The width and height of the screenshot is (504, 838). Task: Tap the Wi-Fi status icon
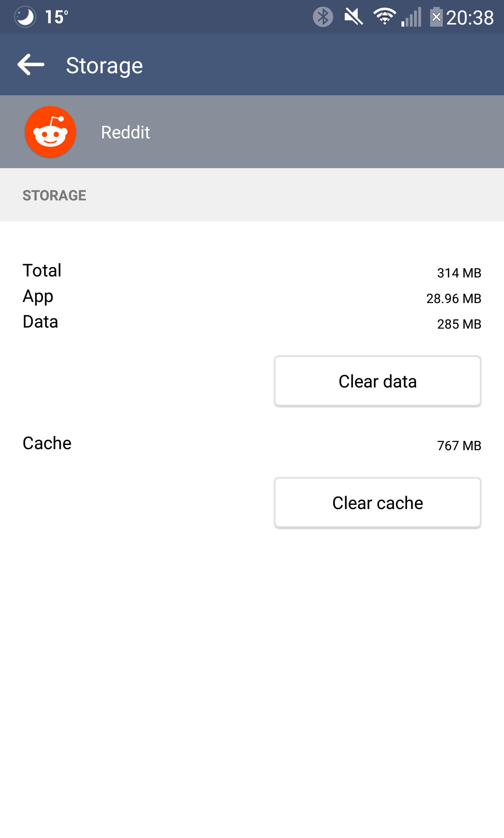coord(385,17)
